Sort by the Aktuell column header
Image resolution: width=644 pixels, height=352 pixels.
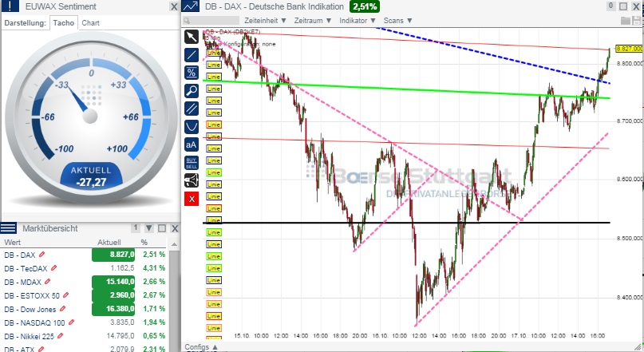pyautogui.click(x=109, y=243)
